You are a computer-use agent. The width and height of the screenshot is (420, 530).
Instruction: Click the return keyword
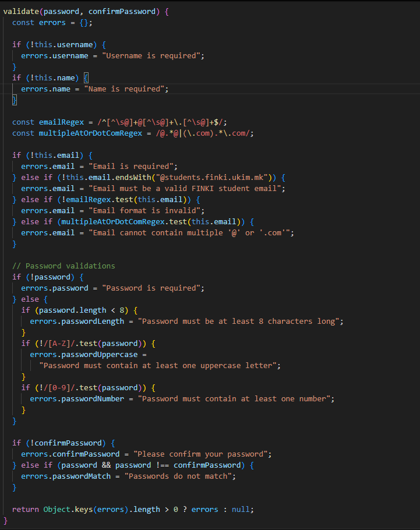[x=26, y=510]
